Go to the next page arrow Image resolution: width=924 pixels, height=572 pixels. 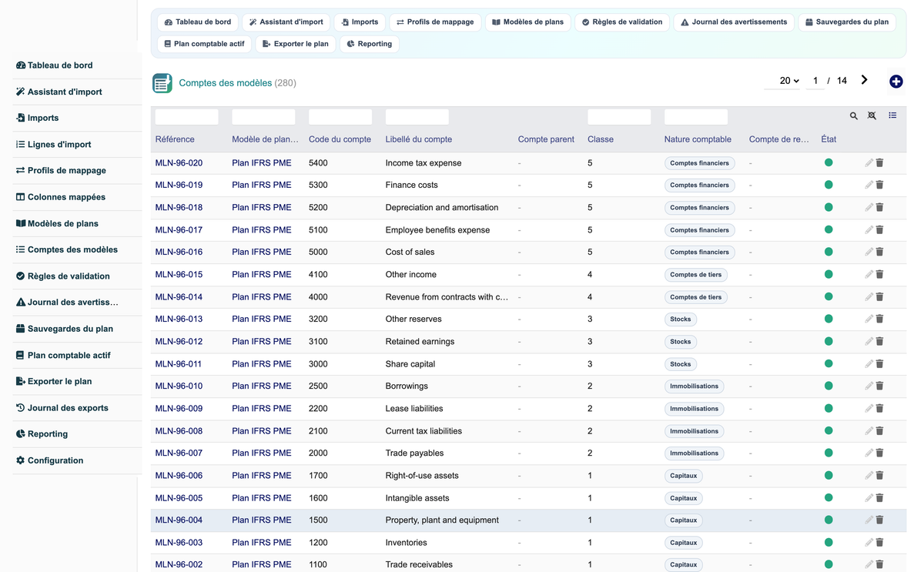click(x=864, y=80)
